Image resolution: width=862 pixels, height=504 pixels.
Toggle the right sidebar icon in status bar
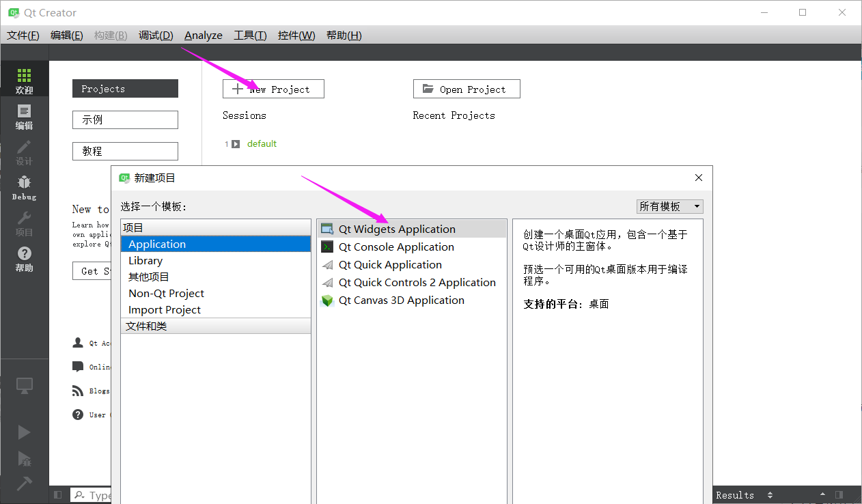(839, 494)
